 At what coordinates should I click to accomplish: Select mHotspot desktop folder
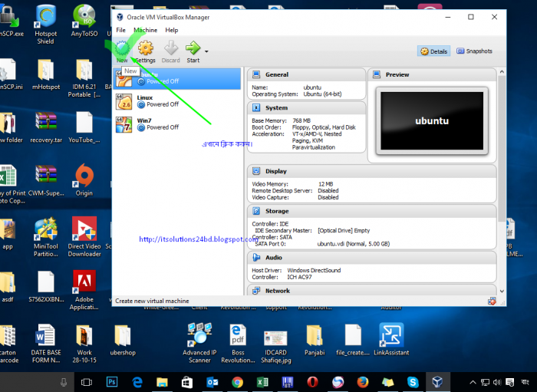point(46,74)
